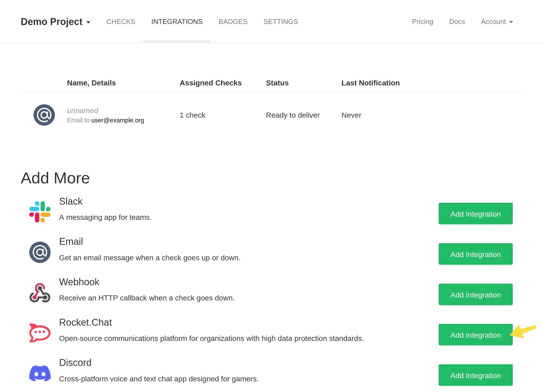Open the SETTINGS tab
The height and width of the screenshot is (392, 542).
click(x=281, y=22)
